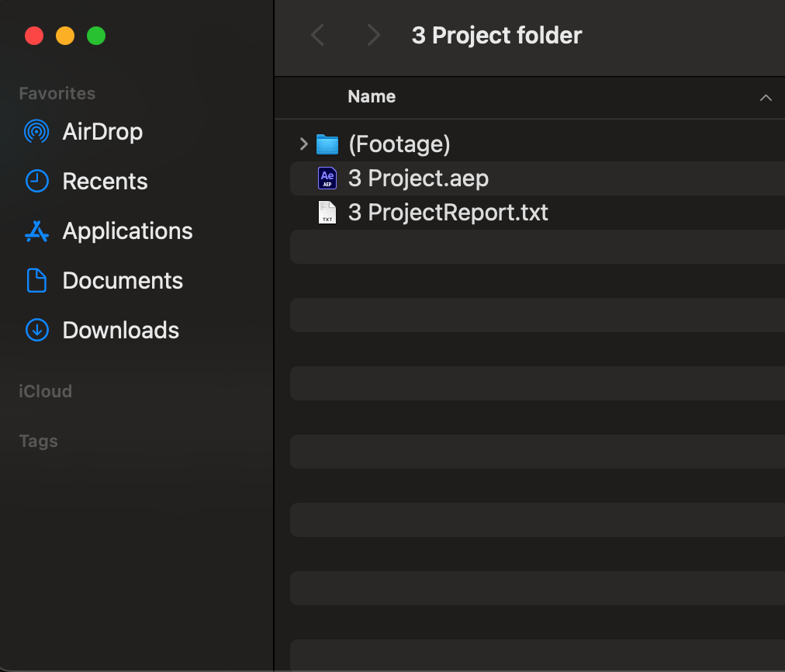
Task: Click the Documents page icon
Action: tap(36, 281)
